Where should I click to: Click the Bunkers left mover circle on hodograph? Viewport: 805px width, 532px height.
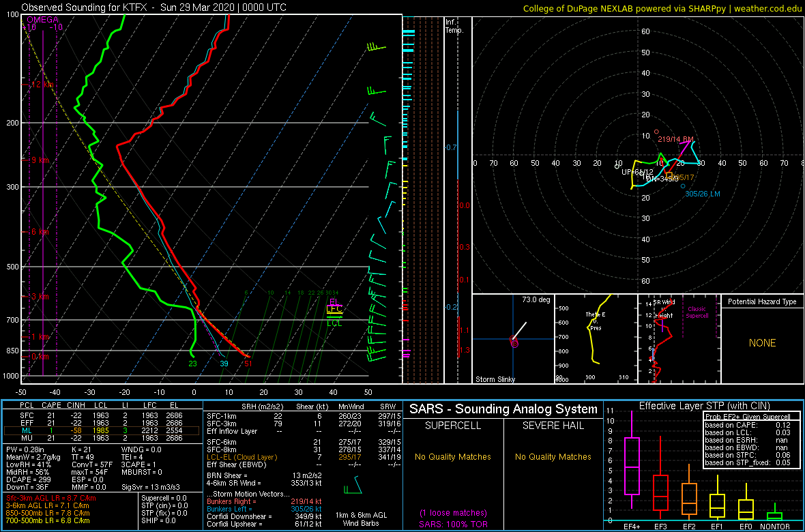683,186
